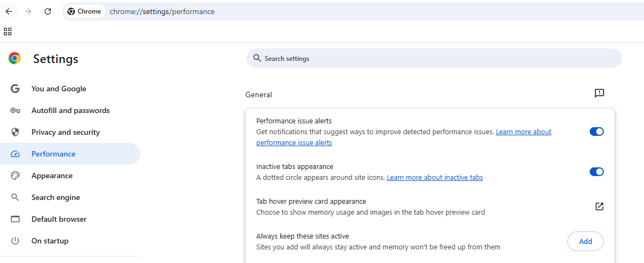644x263 pixels.
Task: Open You and Google settings section
Action: coord(59,89)
